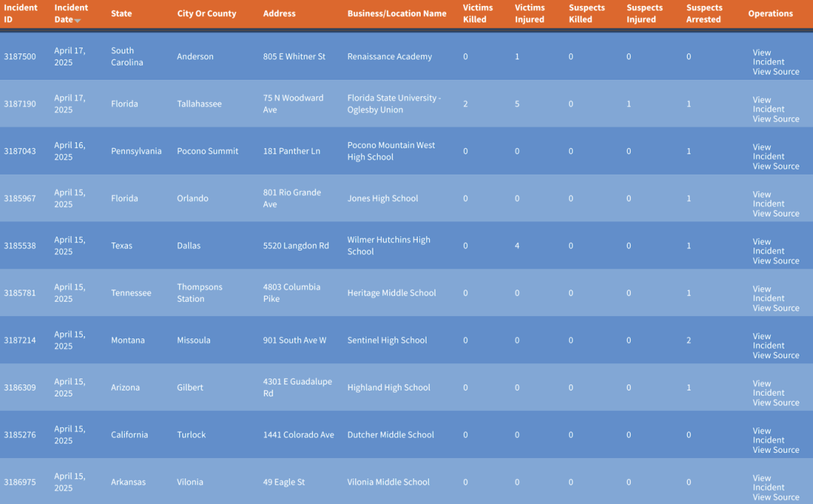Viewport: 813px width, 504px height.
Task: View Source for Pocono Mountain West High
Action: click(x=775, y=166)
